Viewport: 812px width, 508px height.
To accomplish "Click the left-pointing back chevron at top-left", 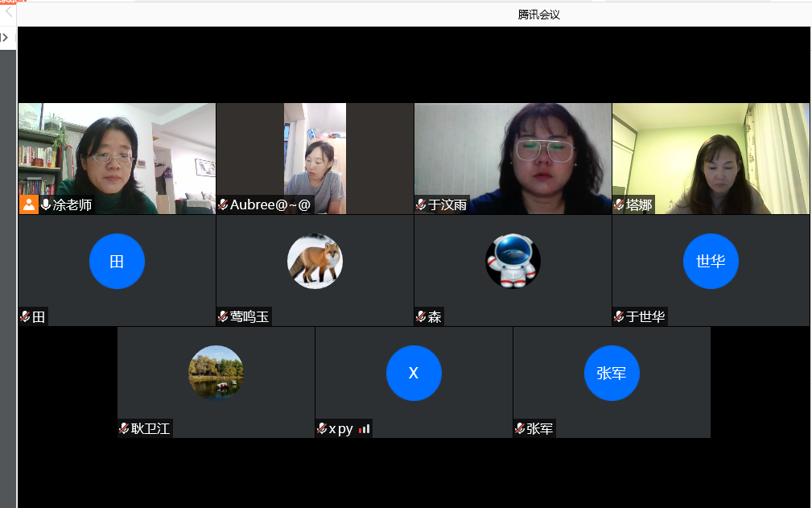I will 9,12.
